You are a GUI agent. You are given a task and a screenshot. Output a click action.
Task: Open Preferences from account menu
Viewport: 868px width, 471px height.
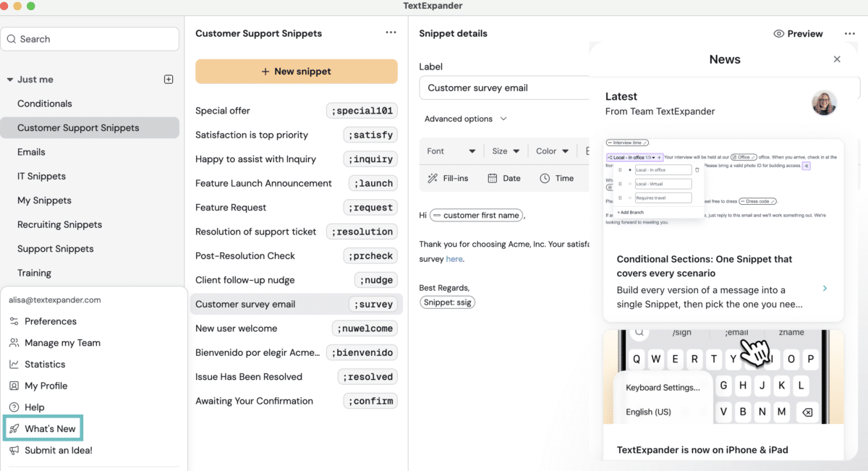tap(43, 321)
